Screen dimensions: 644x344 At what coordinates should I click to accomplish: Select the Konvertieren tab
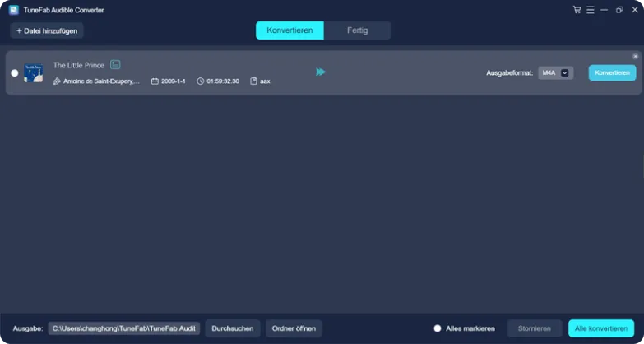[290, 30]
